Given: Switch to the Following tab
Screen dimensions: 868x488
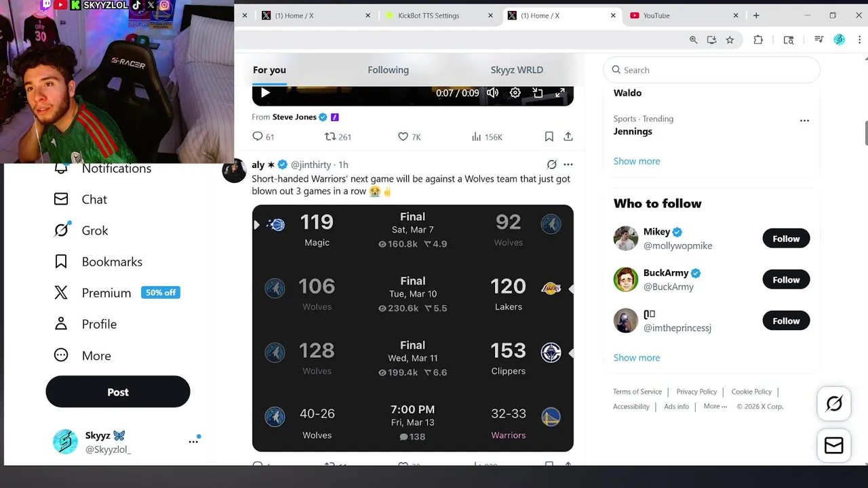Looking at the screenshot, I should coord(388,70).
